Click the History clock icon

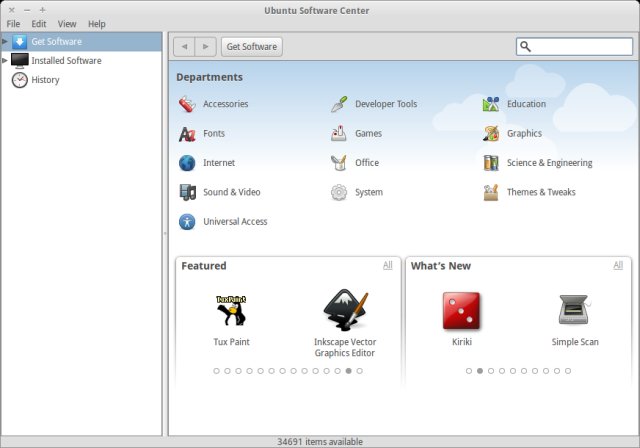[x=20, y=80]
